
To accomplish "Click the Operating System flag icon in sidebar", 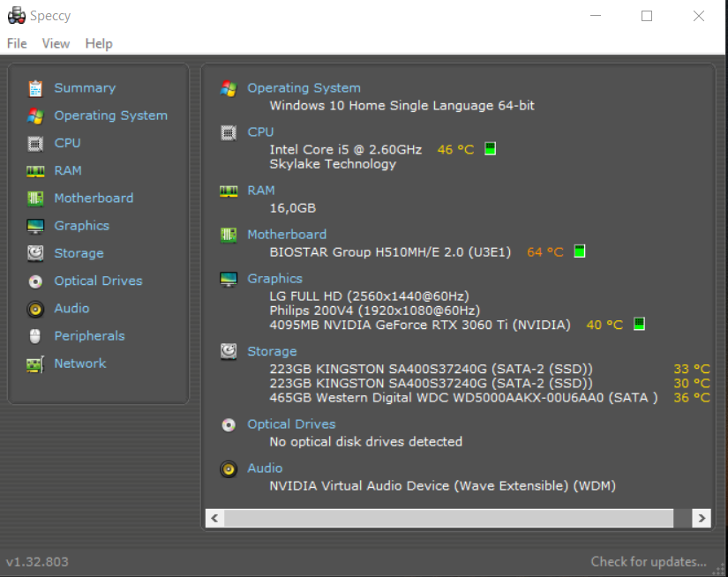I will 35,116.
